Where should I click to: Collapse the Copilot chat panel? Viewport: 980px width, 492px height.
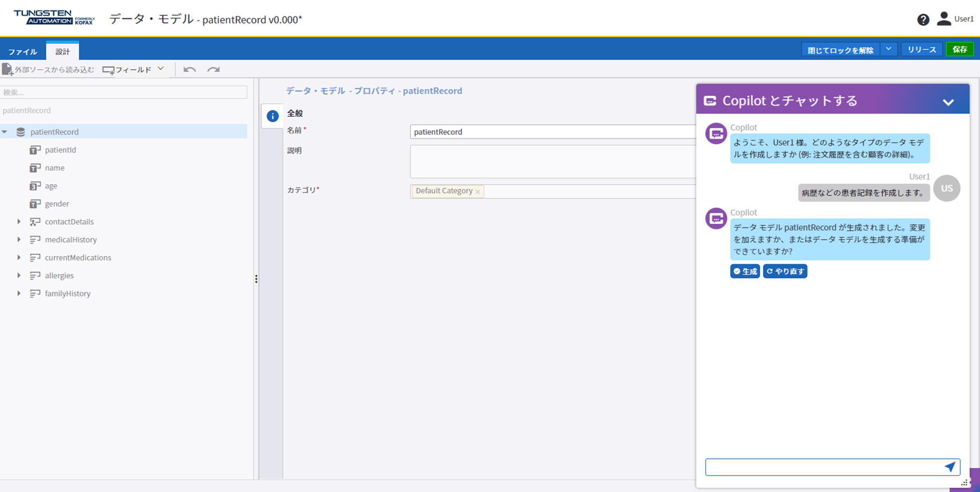[948, 102]
